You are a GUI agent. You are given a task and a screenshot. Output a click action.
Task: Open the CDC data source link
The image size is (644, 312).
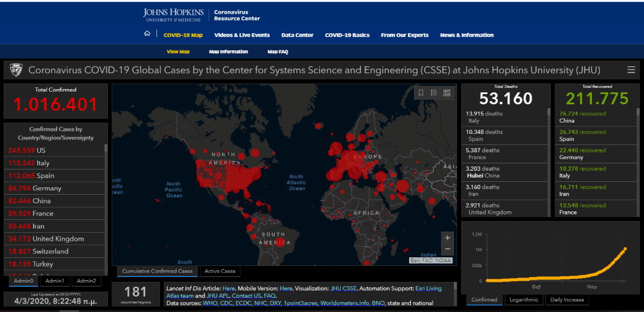click(x=228, y=303)
